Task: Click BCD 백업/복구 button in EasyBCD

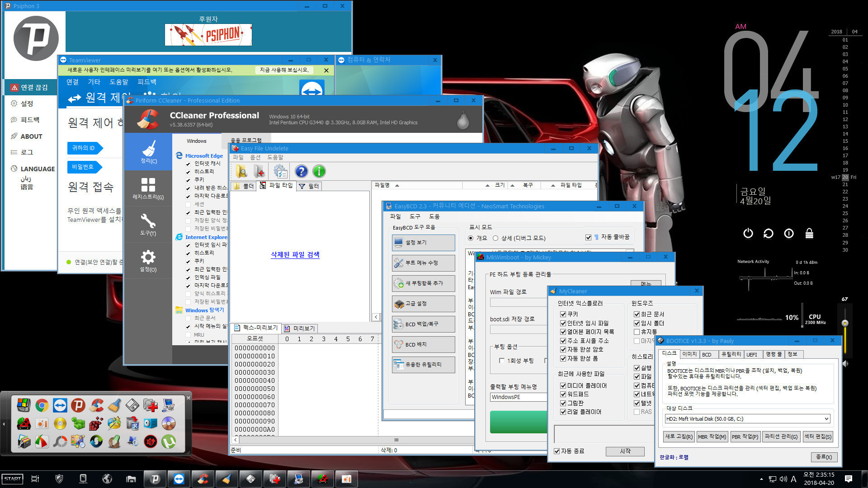Action: pos(423,324)
